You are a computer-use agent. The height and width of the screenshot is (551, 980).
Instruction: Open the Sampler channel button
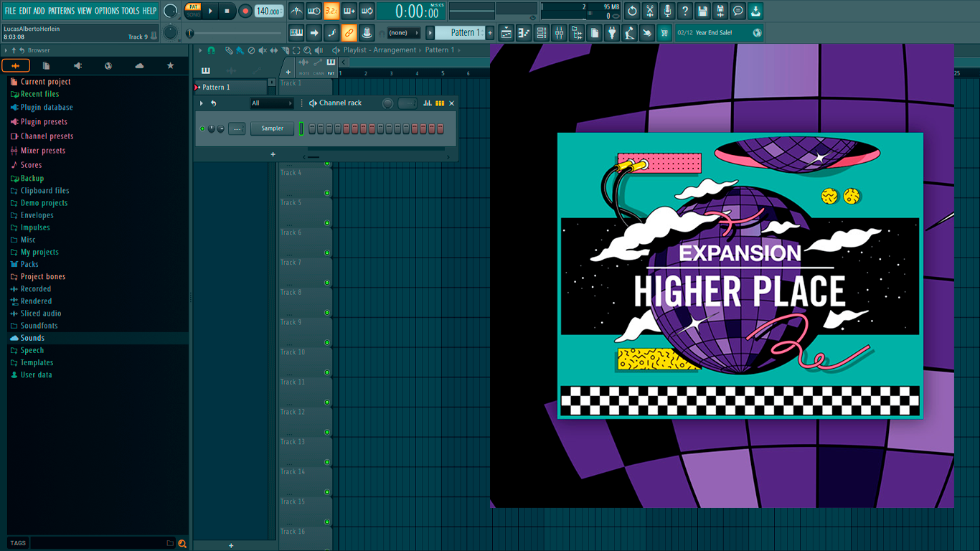tap(272, 128)
